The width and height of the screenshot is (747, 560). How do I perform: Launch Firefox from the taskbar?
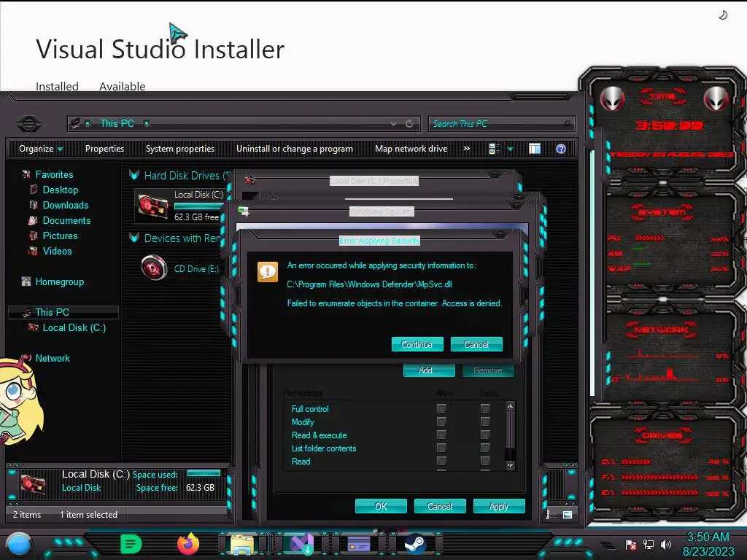188,544
